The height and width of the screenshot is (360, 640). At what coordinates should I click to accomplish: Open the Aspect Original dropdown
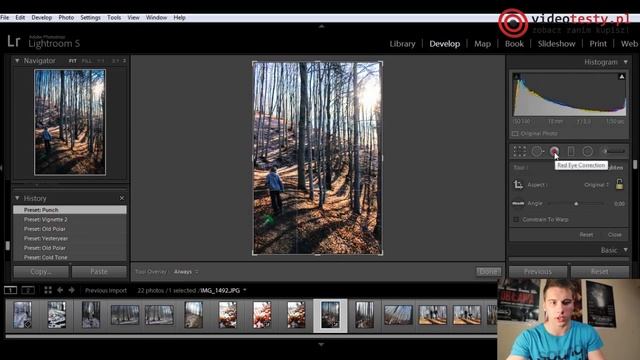click(x=596, y=185)
